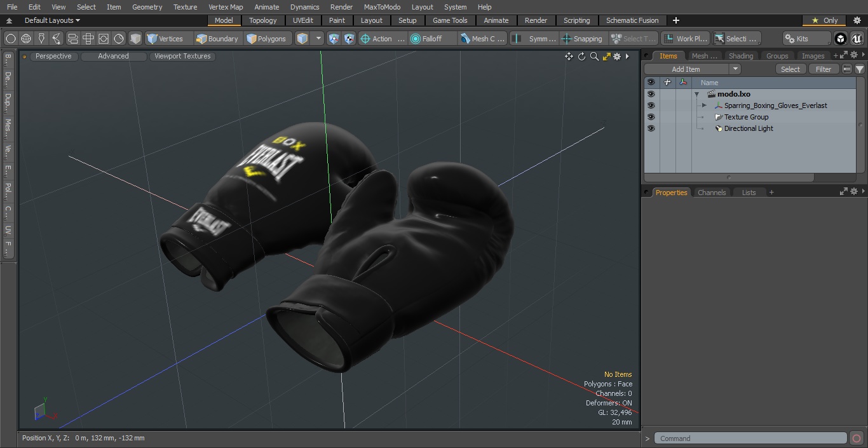Open the Add Item dropdown arrow

coord(735,69)
